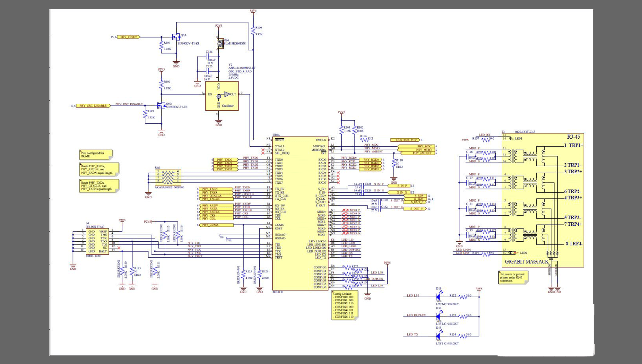Viewport: 642px width, 364px height.
Task: Click the S_IN_N port
Action: (x=399, y=192)
